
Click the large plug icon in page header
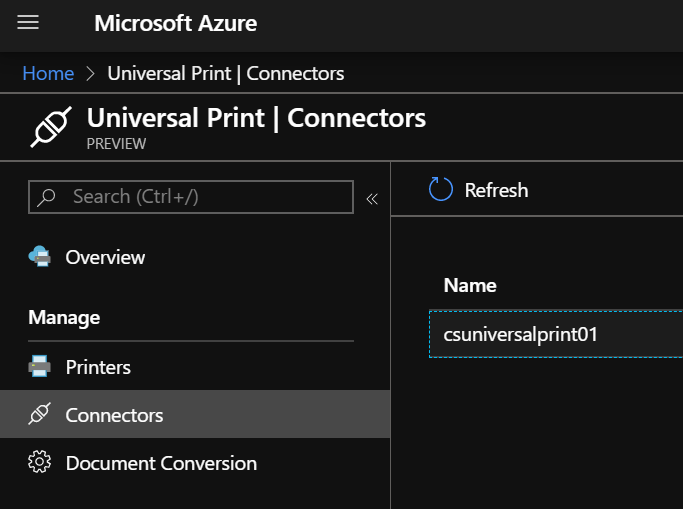click(x=49, y=128)
